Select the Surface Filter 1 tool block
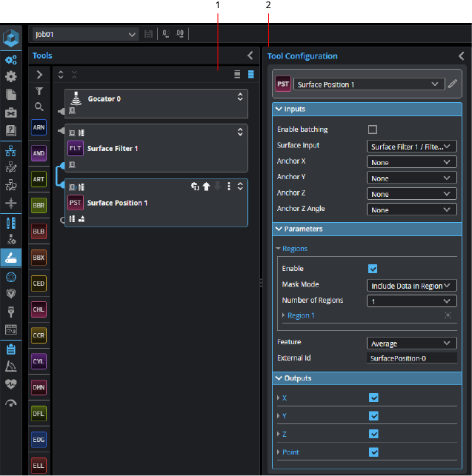 156,148
